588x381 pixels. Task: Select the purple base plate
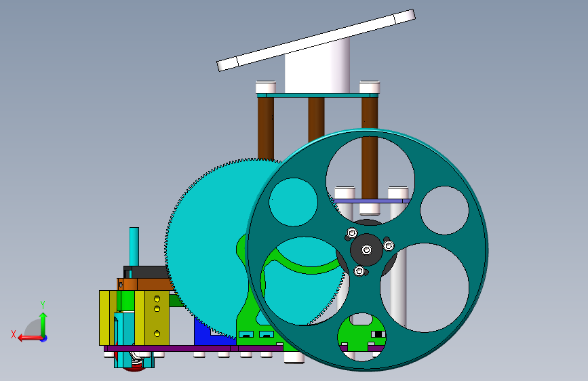pos(193,348)
